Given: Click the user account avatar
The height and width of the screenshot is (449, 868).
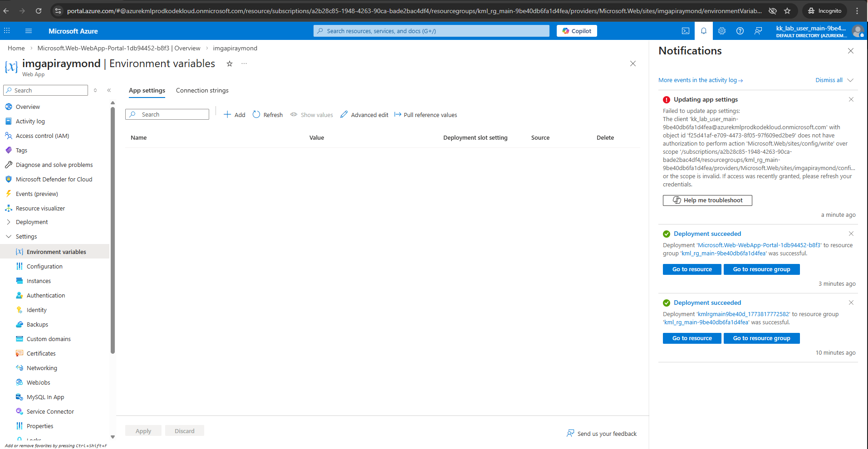Looking at the screenshot, I should click(858, 31).
